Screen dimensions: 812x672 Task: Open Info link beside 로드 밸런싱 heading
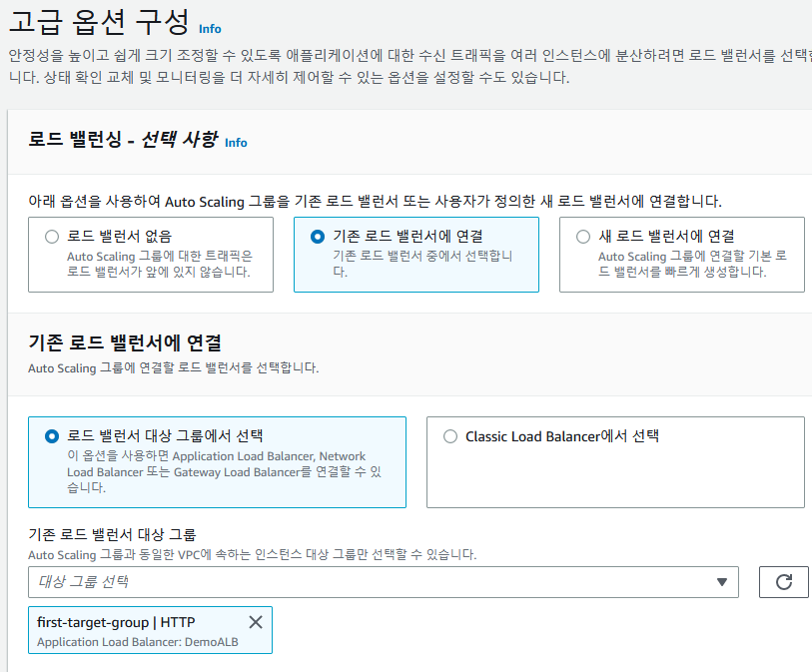[236, 143]
